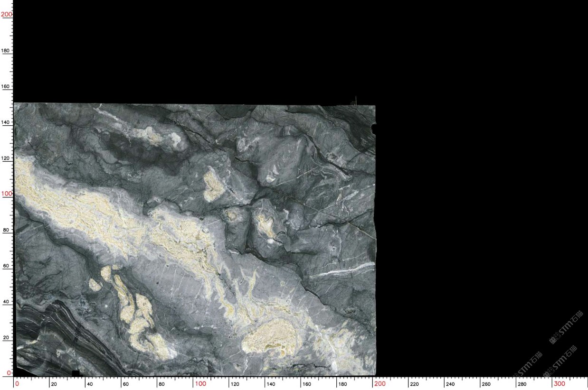The height and width of the screenshot is (390, 588).
Task: Select the 140 label on horizontal ruler
Action: point(271,384)
